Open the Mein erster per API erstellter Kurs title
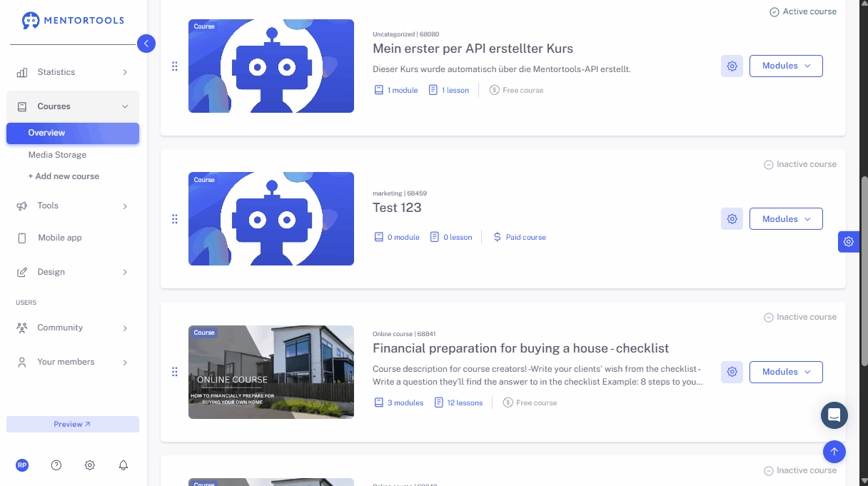Screen dimensions: 868x486 tap(473, 49)
